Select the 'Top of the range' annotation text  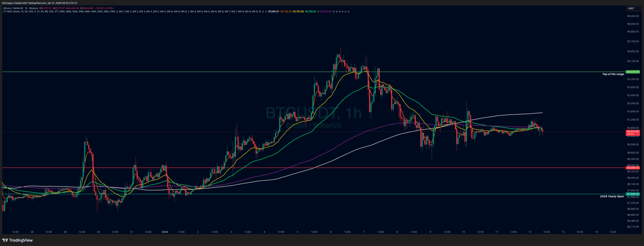613,74
